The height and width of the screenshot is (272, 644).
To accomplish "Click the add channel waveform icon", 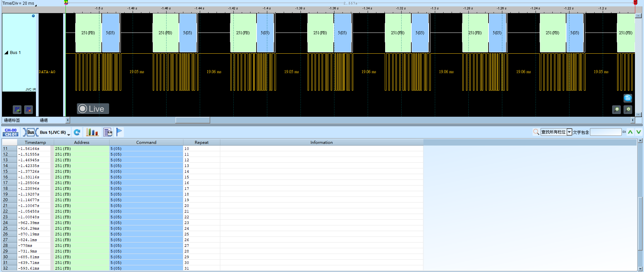I will [x=17, y=109].
